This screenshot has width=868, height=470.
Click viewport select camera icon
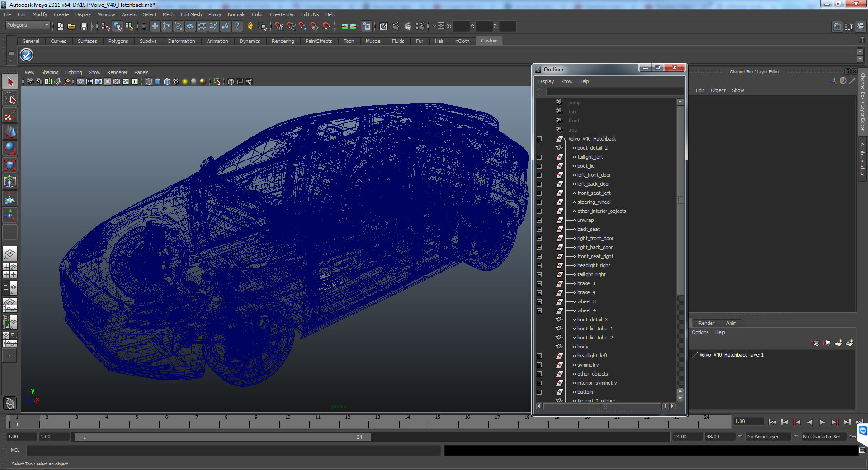tap(30, 81)
